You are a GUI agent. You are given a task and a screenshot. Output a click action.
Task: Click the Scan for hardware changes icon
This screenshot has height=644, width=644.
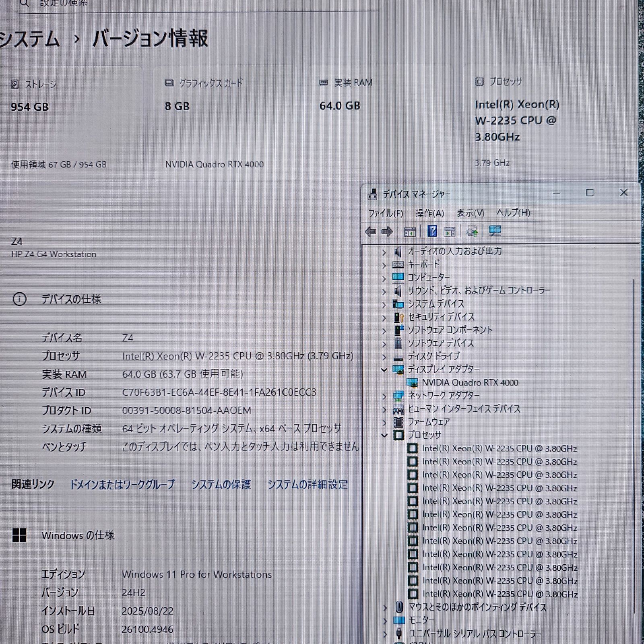click(x=472, y=231)
